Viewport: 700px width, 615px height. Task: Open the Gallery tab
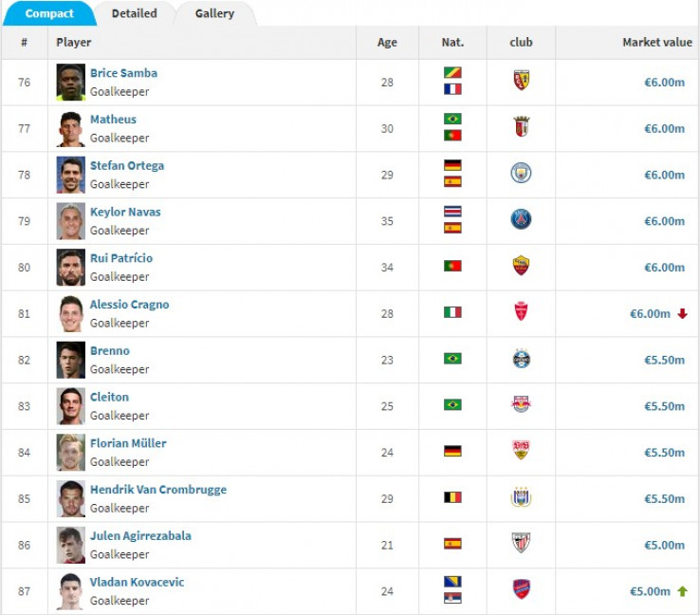click(215, 13)
